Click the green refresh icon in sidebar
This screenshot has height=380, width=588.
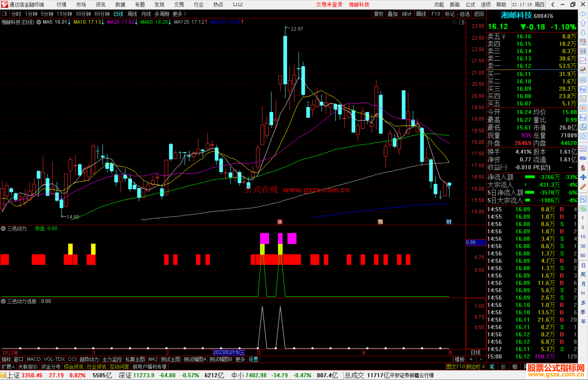click(583, 209)
